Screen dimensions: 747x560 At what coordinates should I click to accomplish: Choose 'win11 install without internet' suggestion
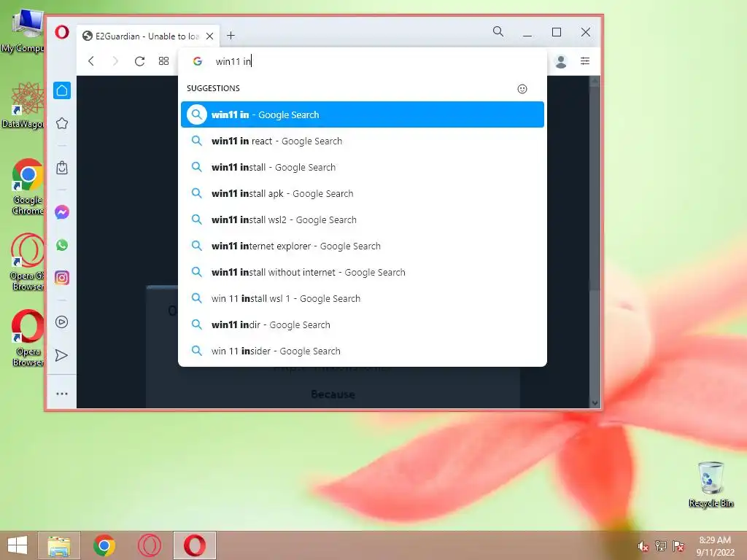click(x=362, y=272)
